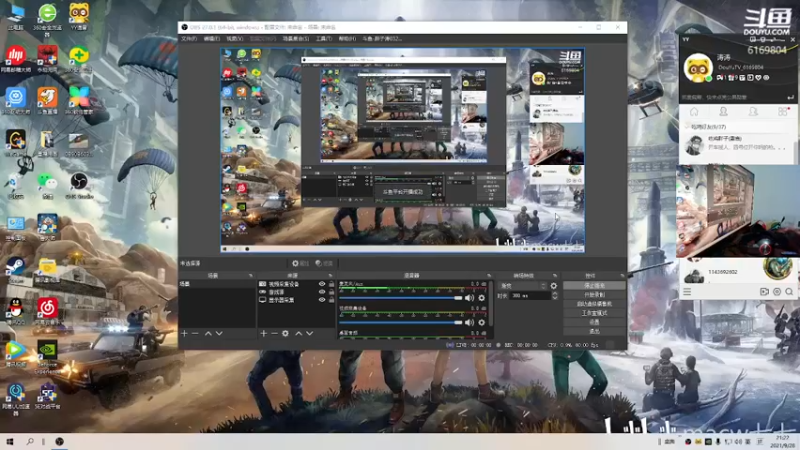Open the transition type dropdown
800x450 pixels.
523,286
